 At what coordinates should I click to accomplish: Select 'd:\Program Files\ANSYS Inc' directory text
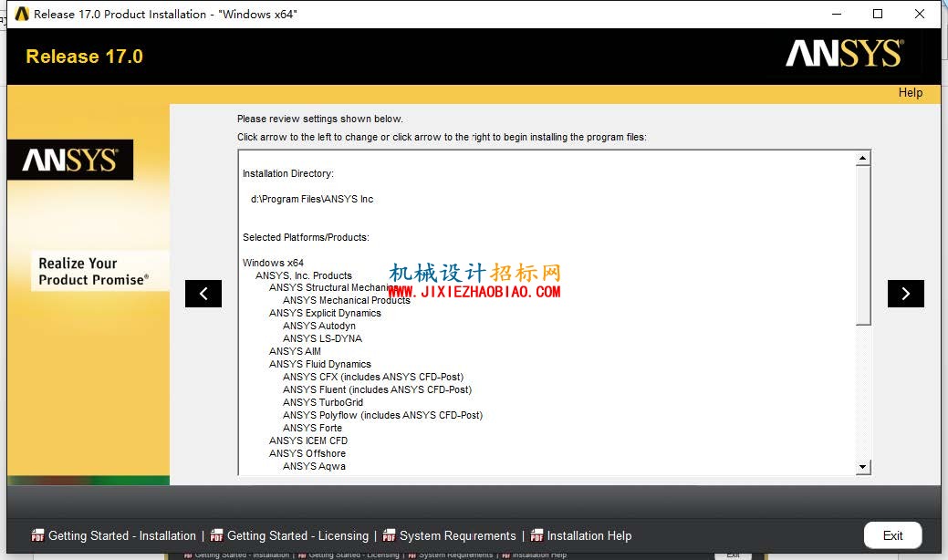tap(312, 199)
